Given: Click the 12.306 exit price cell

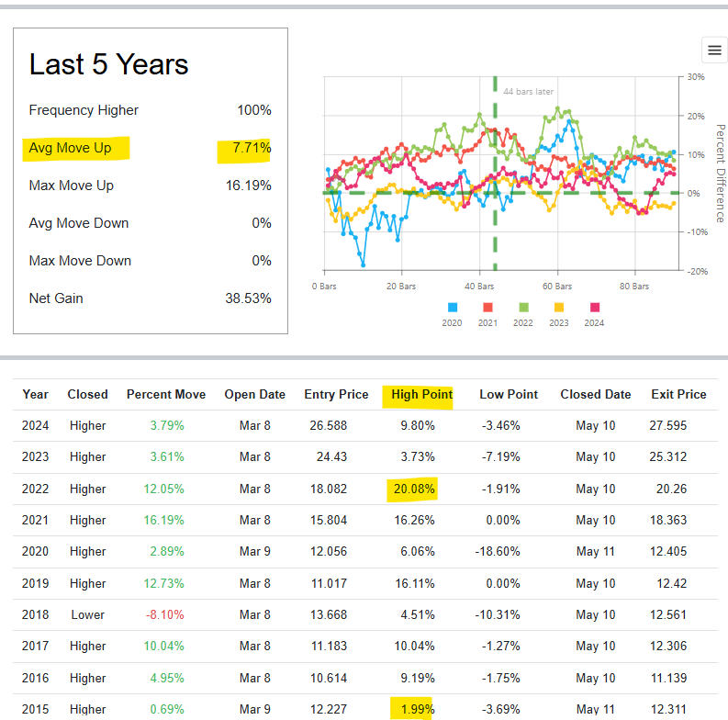Looking at the screenshot, I should coord(668,646).
